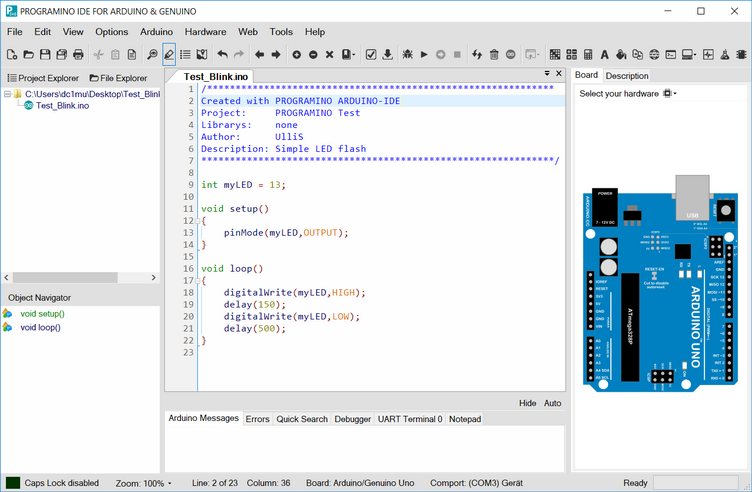
Task: Click the globe web tool icon
Action: pyautogui.click(x=654, y=55)
